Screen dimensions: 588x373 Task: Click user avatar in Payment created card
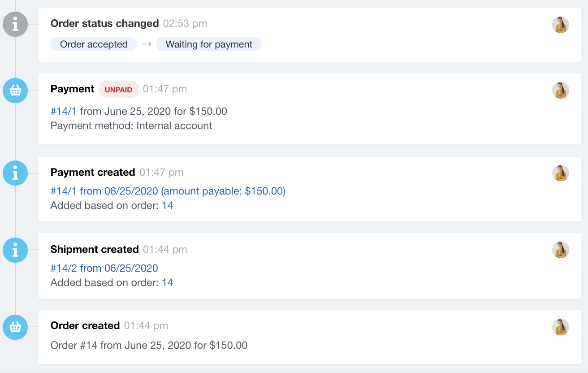click(x=561, y=173)
